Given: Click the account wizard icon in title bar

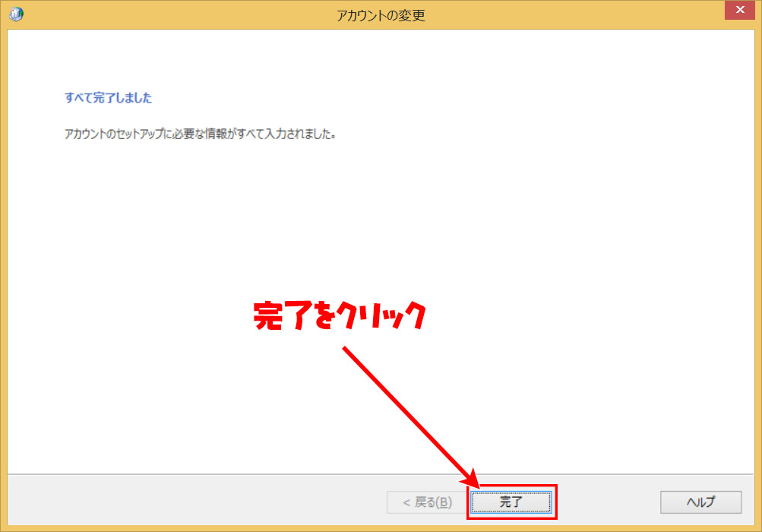Looking at the screenshot, I should click(16, 14).
